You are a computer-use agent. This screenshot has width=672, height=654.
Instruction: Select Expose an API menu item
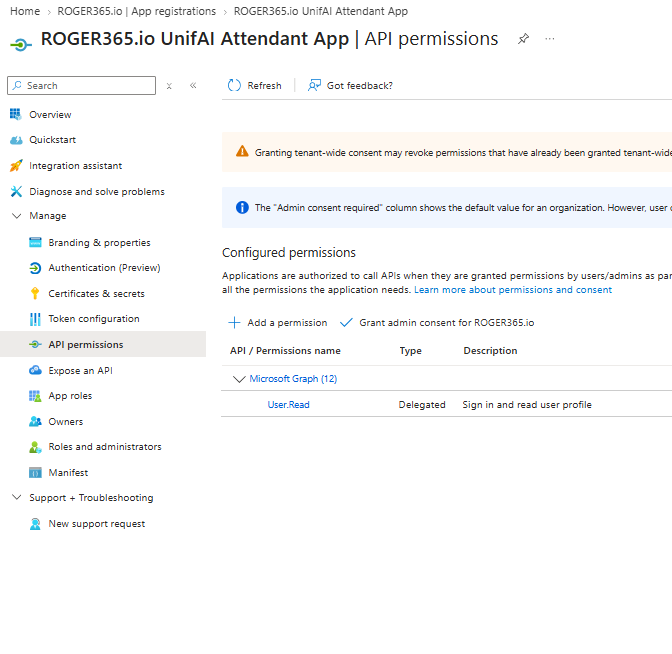coord(80,370)
